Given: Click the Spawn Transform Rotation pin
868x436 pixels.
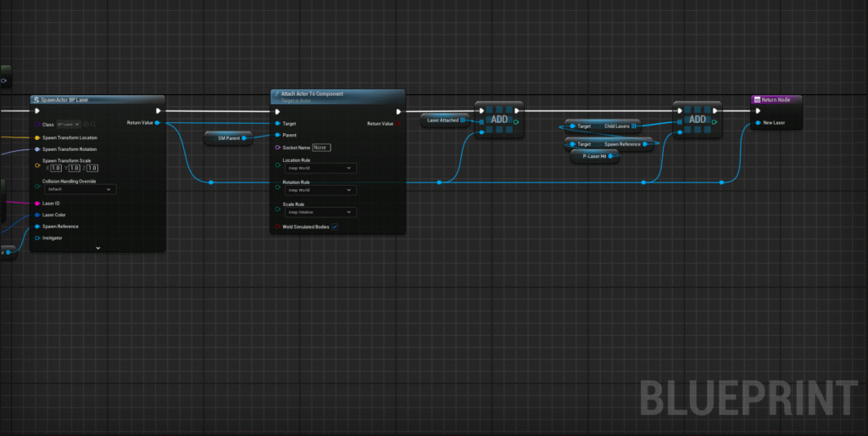Looking at the screenshot, I should point(37,149).
